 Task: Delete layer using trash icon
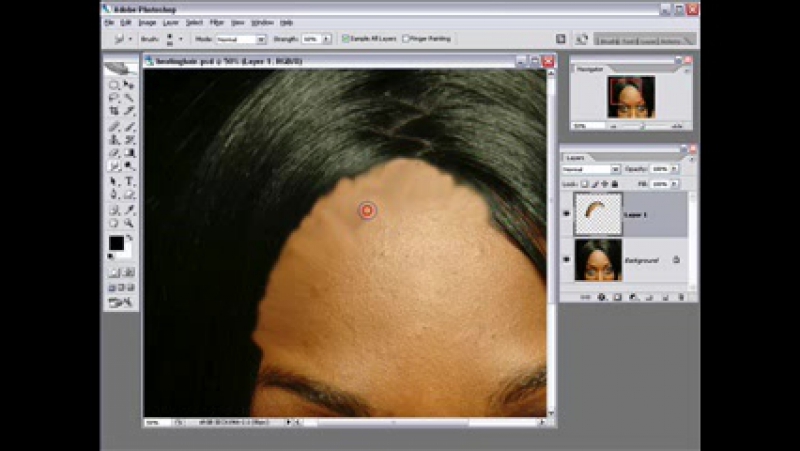(x=681, y=297)
